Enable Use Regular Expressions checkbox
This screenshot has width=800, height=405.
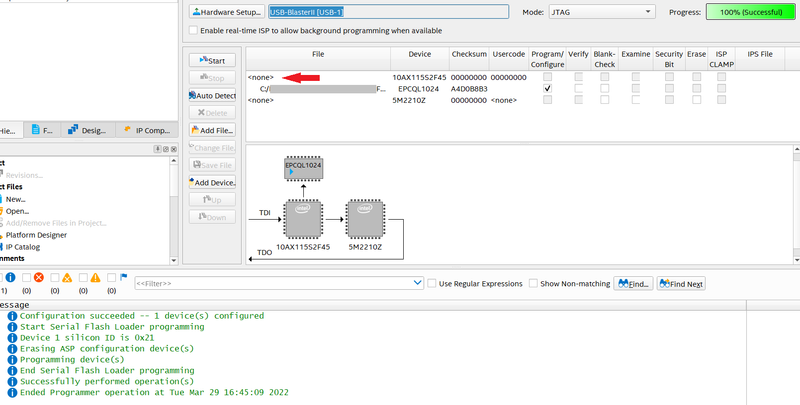tap(433, 284)
